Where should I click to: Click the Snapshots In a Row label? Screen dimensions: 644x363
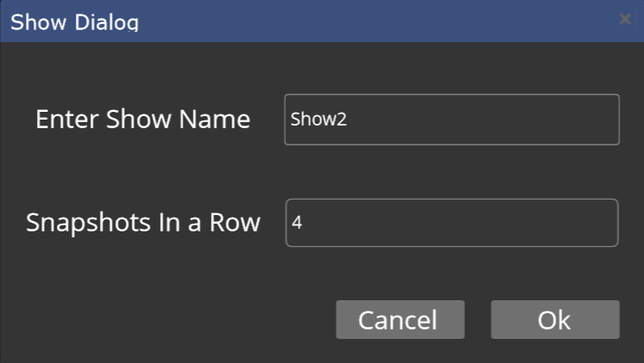(143, 223)
